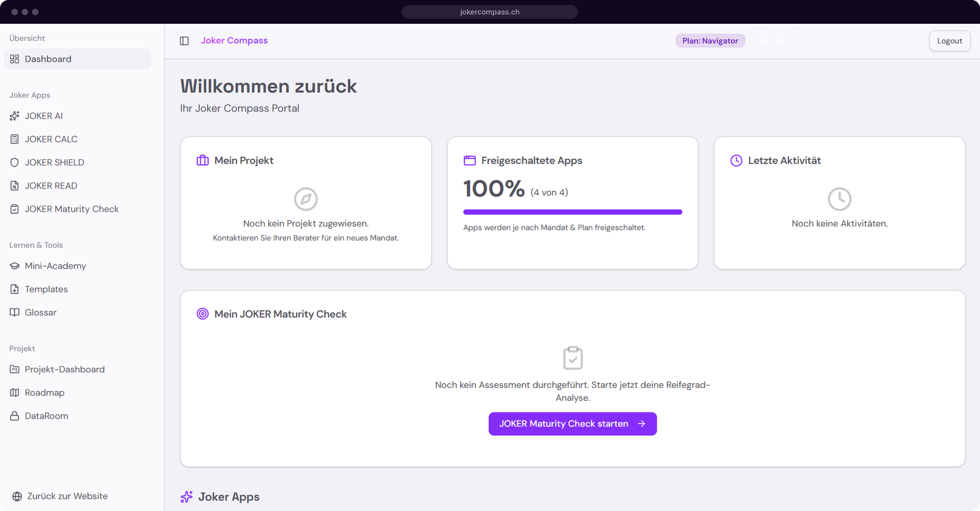The width and height of the screenshot is (980, 511).
Task: Click the Joker Apps section heading at bottom
Action: click(x=229, y=497)
